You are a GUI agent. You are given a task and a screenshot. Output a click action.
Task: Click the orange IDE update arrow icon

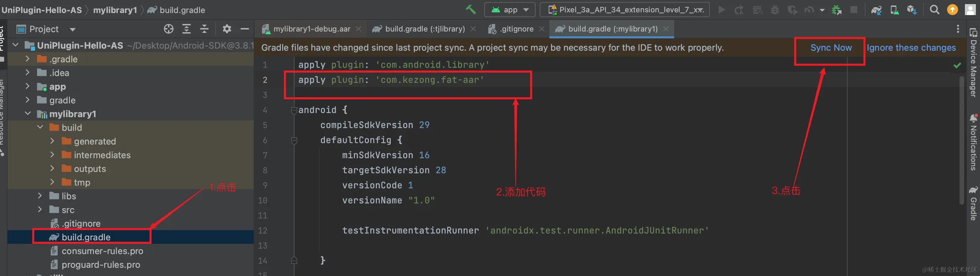pos(952,10)
